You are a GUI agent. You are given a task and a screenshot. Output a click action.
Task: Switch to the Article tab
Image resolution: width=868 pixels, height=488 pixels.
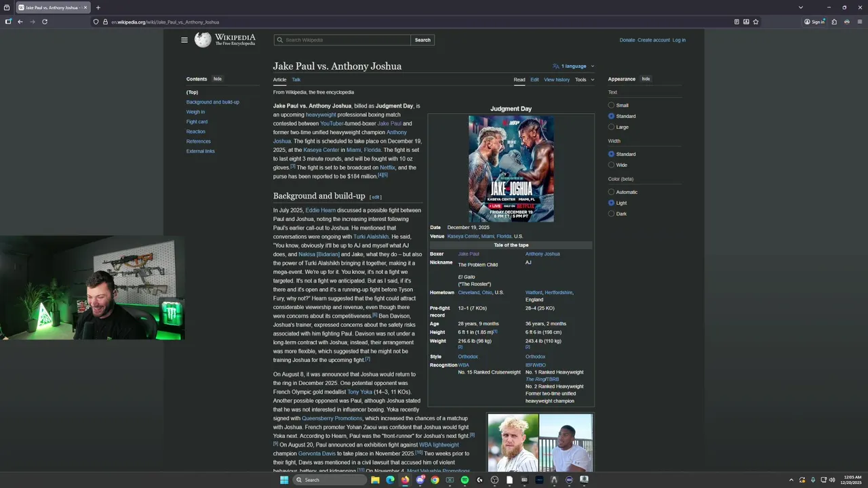pyautogui.click(x=279, y=79)
